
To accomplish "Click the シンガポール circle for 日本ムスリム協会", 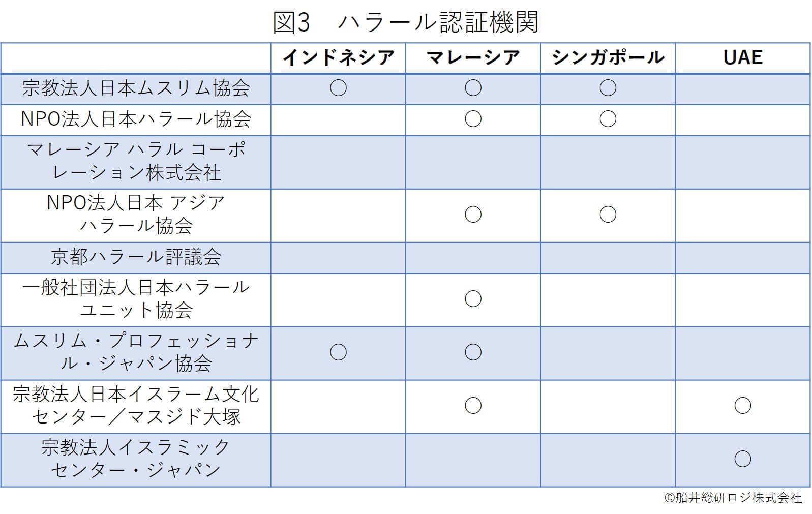I will 608,88.
